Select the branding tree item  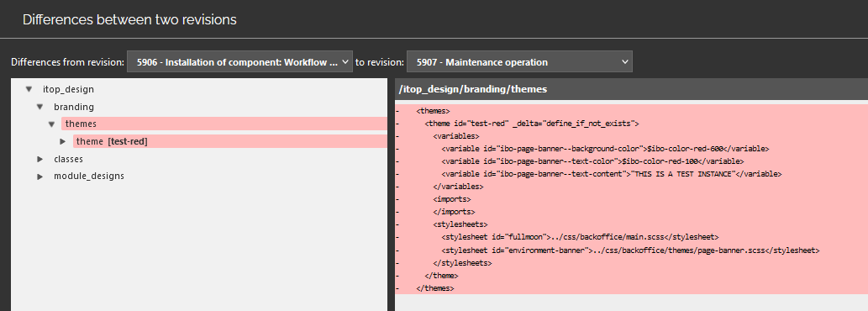point(74,107)
